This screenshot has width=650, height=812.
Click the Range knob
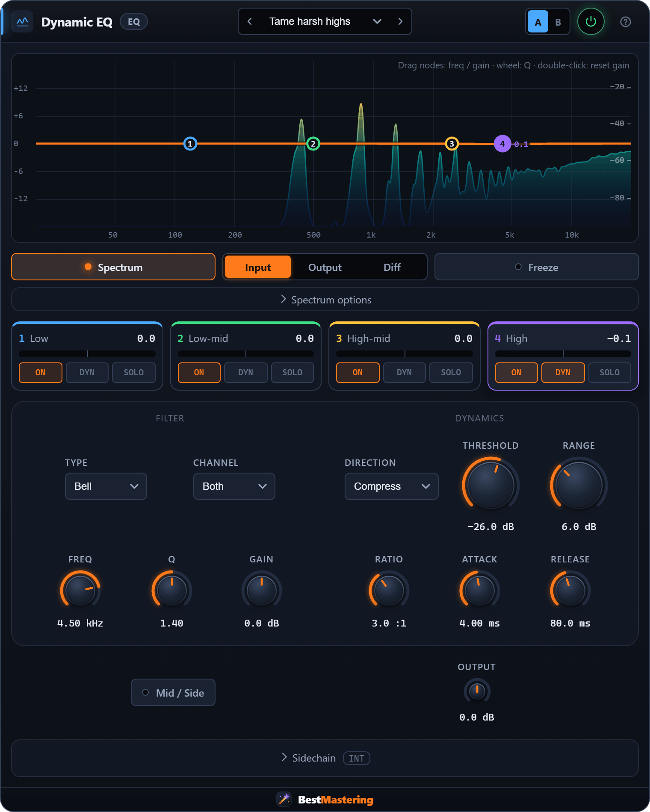pyautogui.click(x=579, y=485)
